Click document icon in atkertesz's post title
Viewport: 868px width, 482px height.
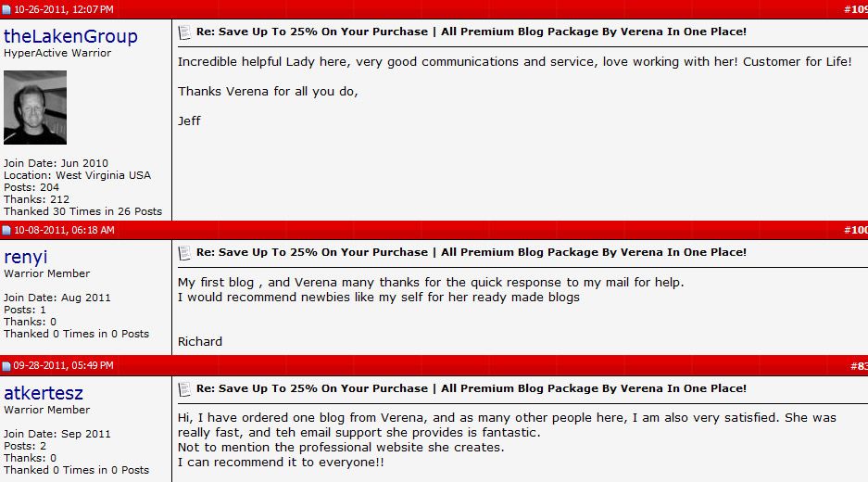(184, 389)
